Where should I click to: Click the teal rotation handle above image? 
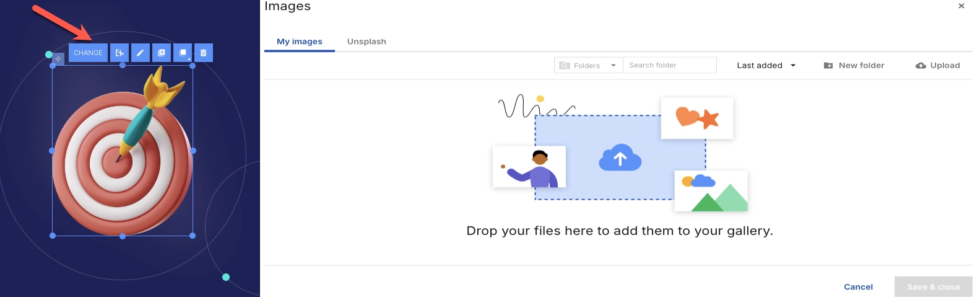point(49,55)
